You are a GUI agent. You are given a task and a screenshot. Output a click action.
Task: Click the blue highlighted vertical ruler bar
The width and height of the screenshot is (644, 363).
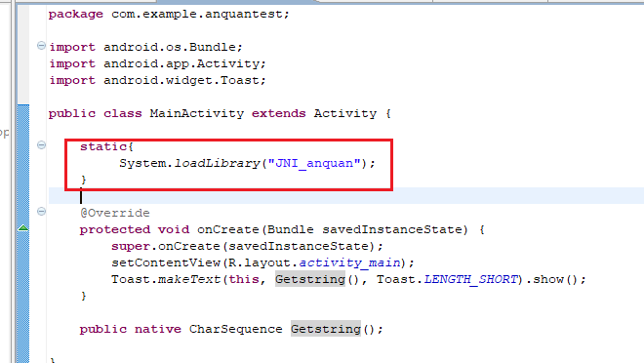click(23, 233)
